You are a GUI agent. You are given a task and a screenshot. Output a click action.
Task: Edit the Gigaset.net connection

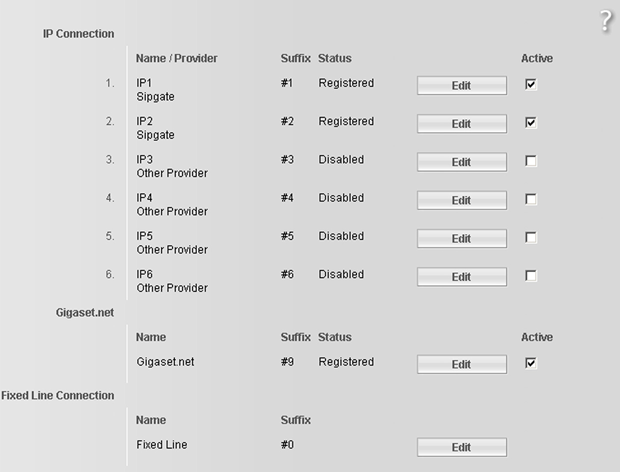[461, 364]
